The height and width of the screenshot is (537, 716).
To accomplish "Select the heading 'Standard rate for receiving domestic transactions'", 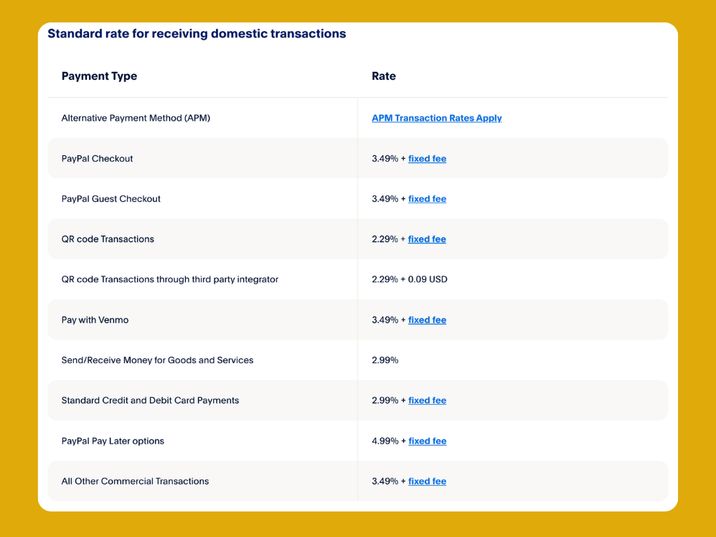I will (197, 33).
